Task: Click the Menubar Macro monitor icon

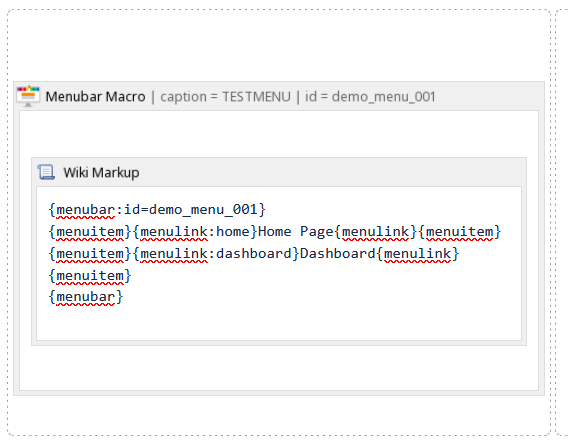Action: [x=28, y=96]
